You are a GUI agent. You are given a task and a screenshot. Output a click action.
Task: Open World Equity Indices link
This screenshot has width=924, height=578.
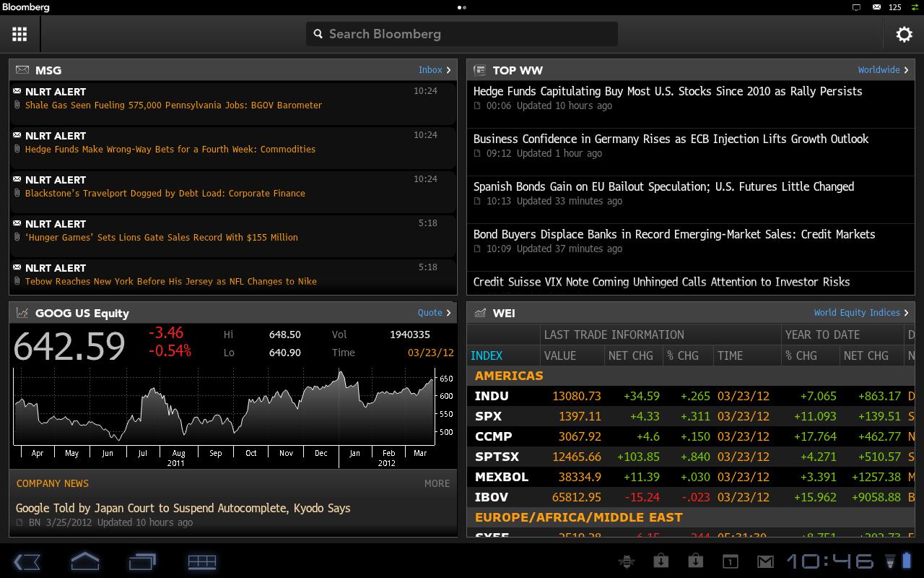coord(857,313)
